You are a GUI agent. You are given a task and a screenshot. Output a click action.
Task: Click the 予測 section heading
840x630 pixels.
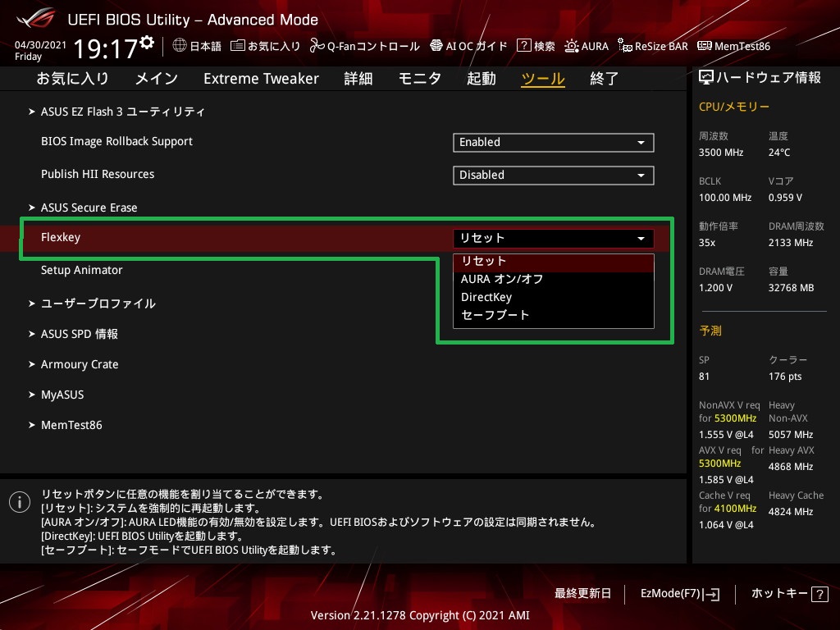[710, 331]
